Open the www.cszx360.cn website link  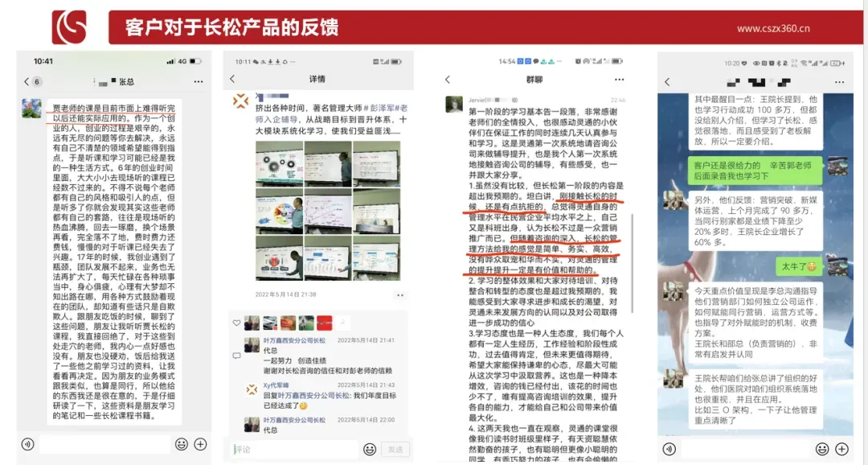tap(773, 28)
